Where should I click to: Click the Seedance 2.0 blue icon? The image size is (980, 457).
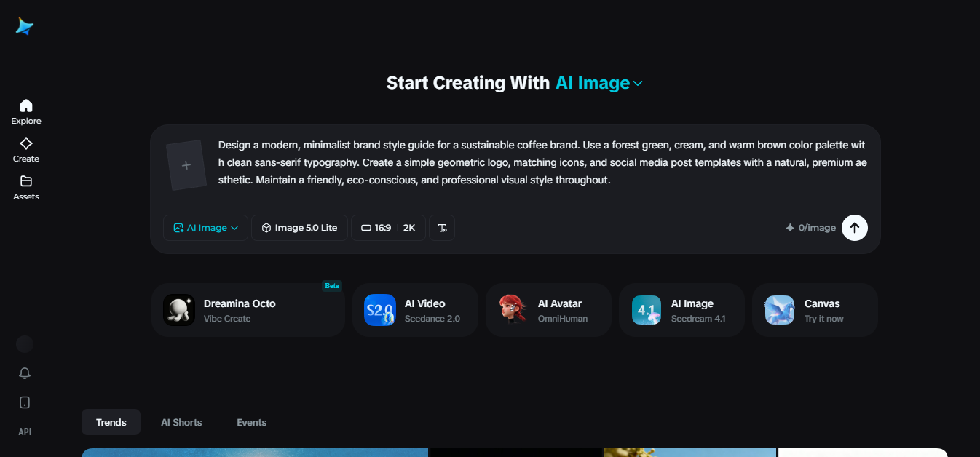coord(380,310)
